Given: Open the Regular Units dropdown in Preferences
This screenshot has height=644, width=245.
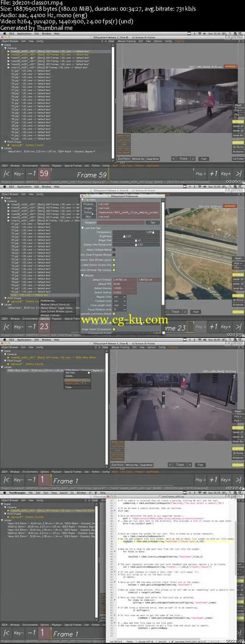Looking at the screenshot, I should (120, 297).
